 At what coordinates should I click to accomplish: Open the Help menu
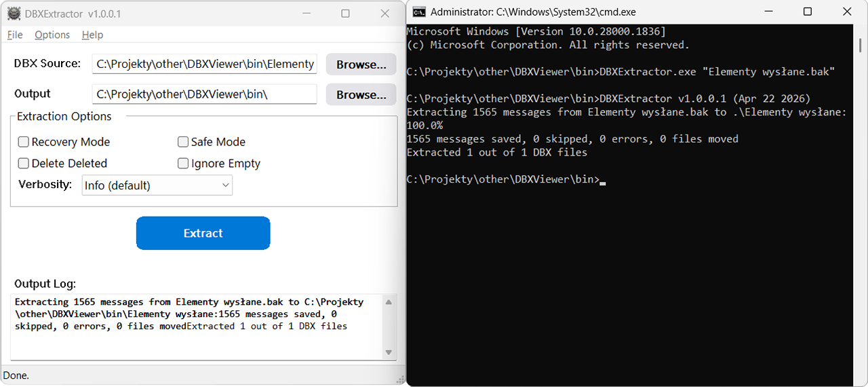pos(92,35)
